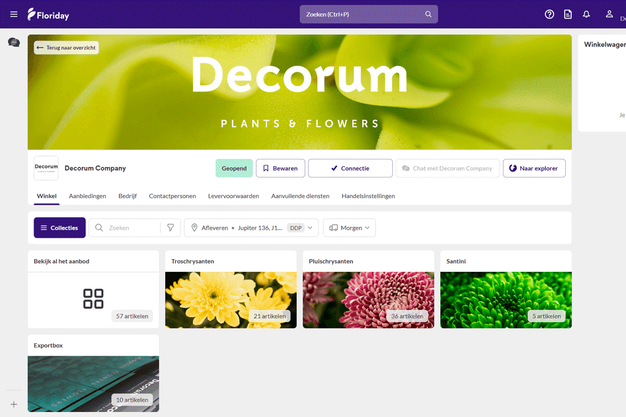Click the Connectie button

pos(350,168)
